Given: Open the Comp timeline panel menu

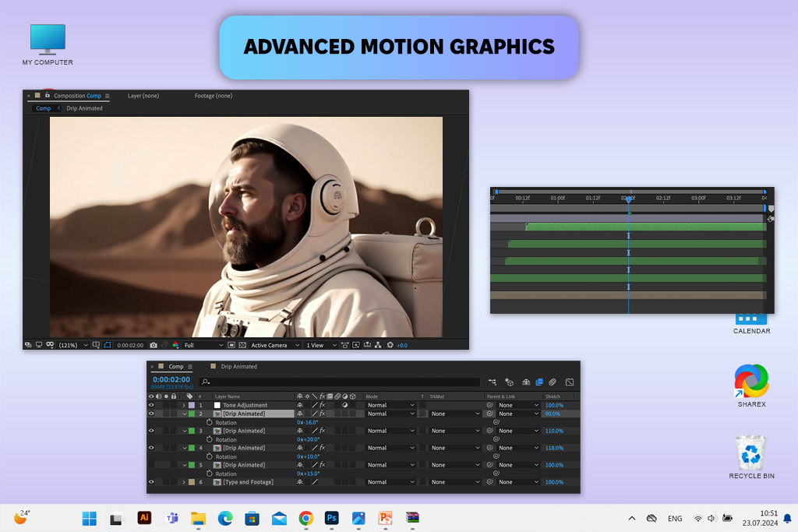Looking at the screenshot, I should tap(190, 367).
